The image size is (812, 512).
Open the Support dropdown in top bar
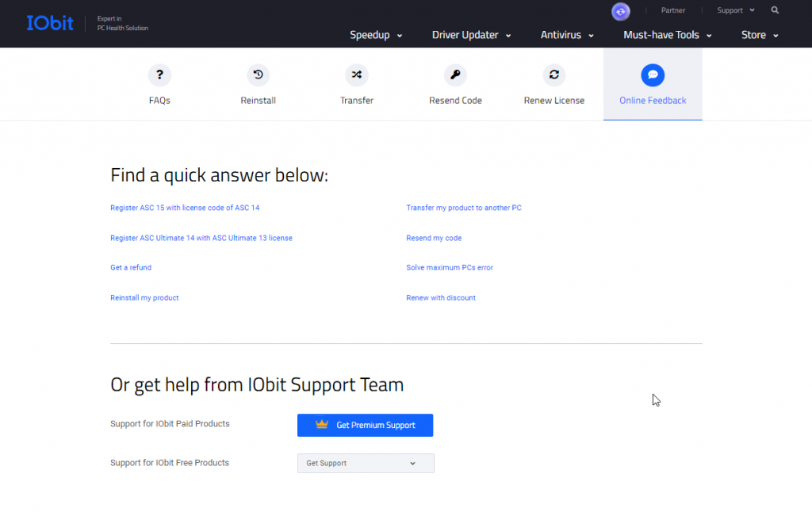click(x=735, y=10)
